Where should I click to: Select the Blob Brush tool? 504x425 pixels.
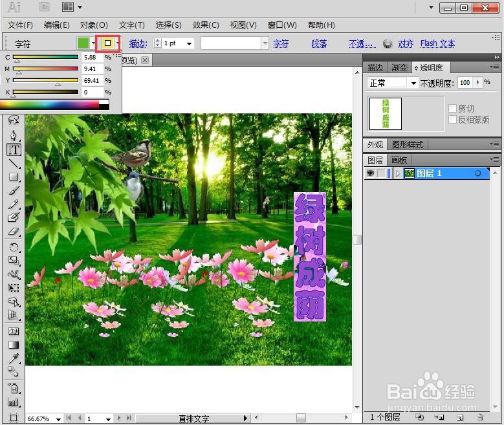[x=14, y=217]
